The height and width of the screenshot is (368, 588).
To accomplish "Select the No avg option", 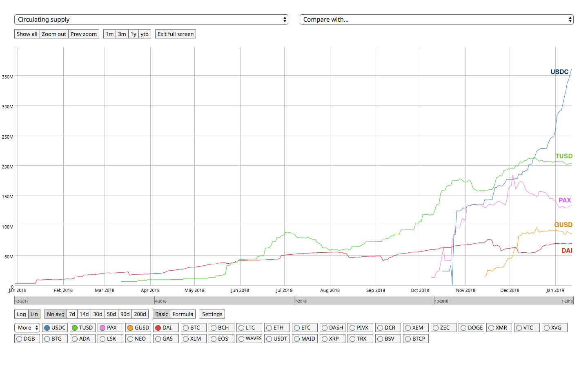I will pos(56,314).
